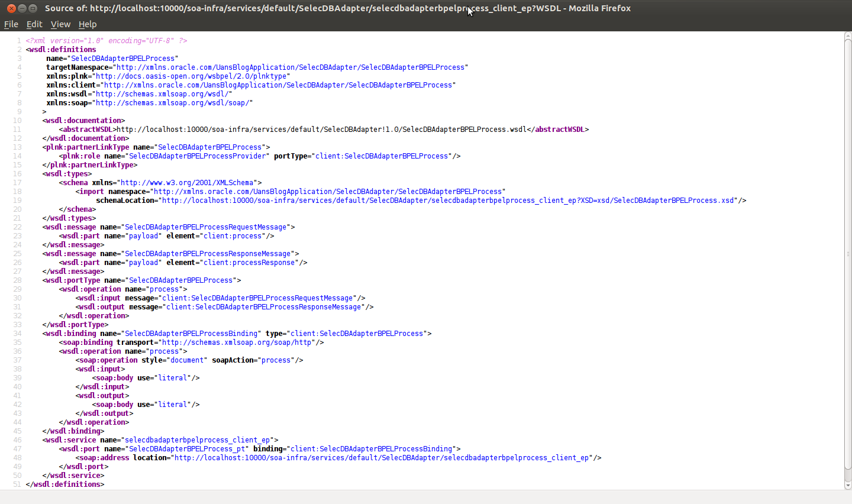Click the closing wsdl:service tag
The height and width of the screenshot is (504, 852).
point(73,476)
